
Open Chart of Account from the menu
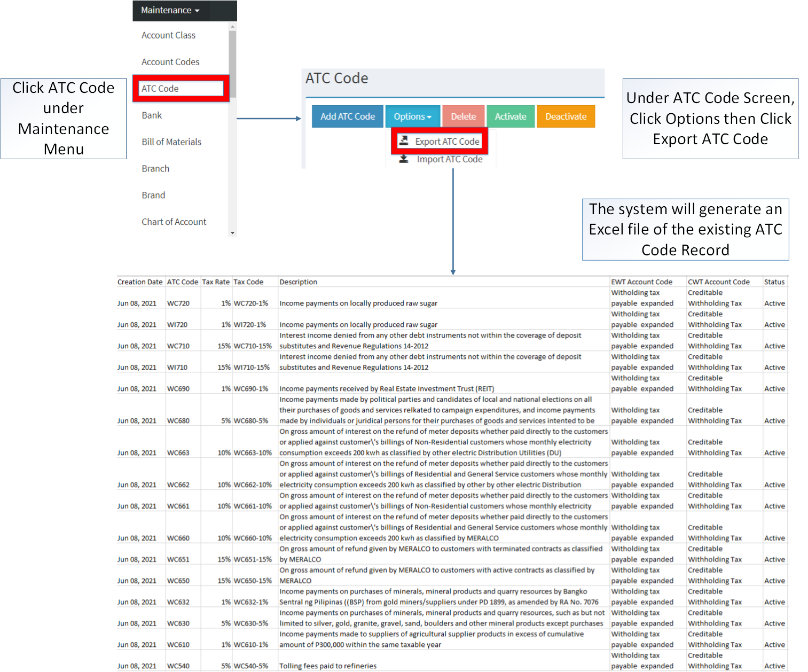174,222
